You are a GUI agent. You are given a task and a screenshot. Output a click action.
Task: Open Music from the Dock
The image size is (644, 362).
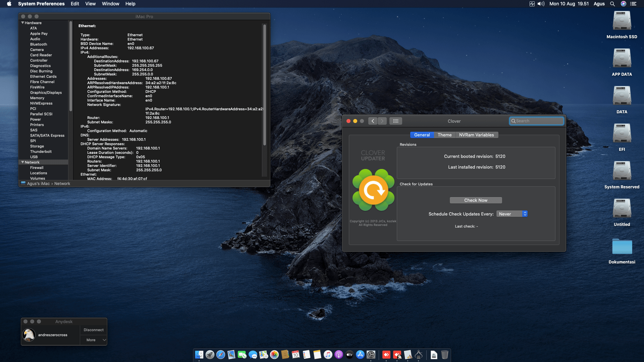pos(327,354)
